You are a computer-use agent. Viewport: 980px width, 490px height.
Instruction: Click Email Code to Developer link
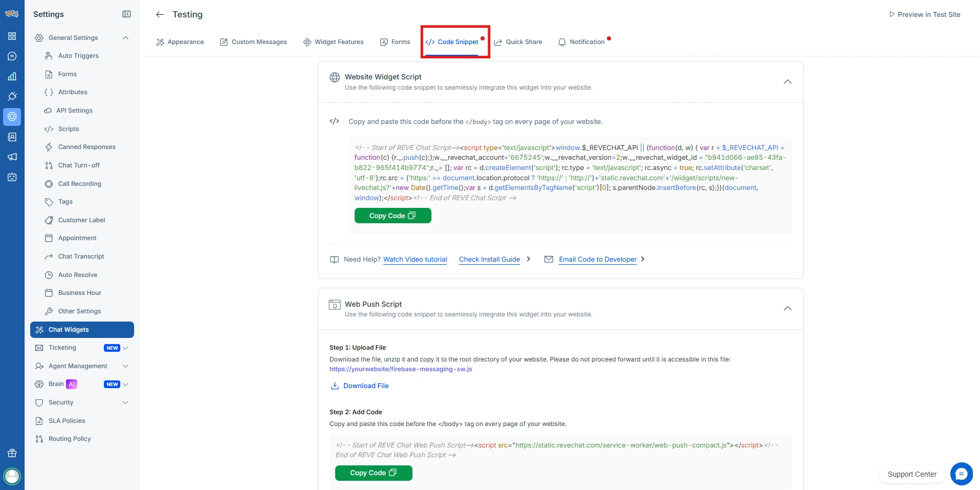pos(597,260)
